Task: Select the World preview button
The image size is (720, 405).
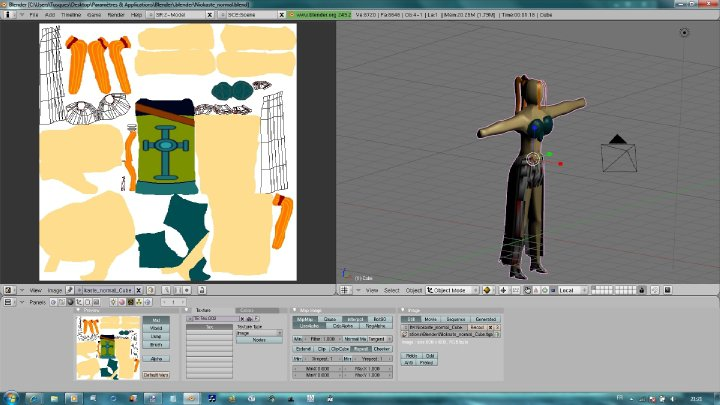Action: click(156, 328)
